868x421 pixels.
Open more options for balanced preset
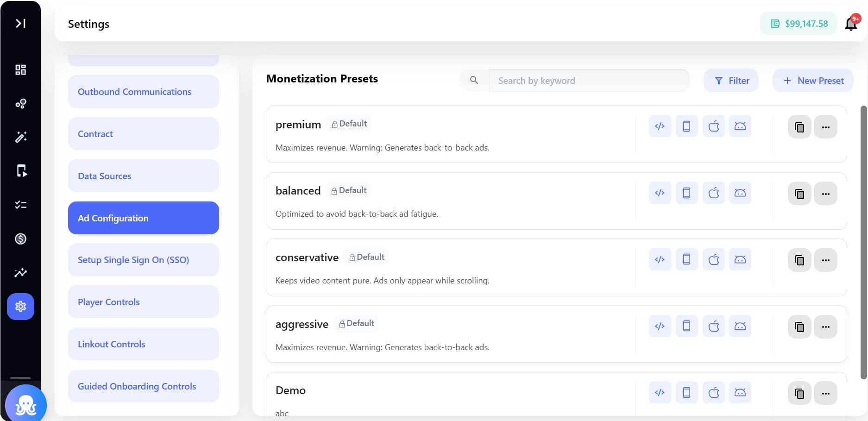826,194
